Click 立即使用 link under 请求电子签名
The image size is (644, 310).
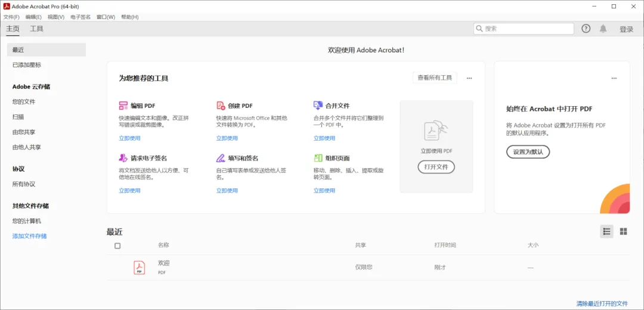coord(130,191)
